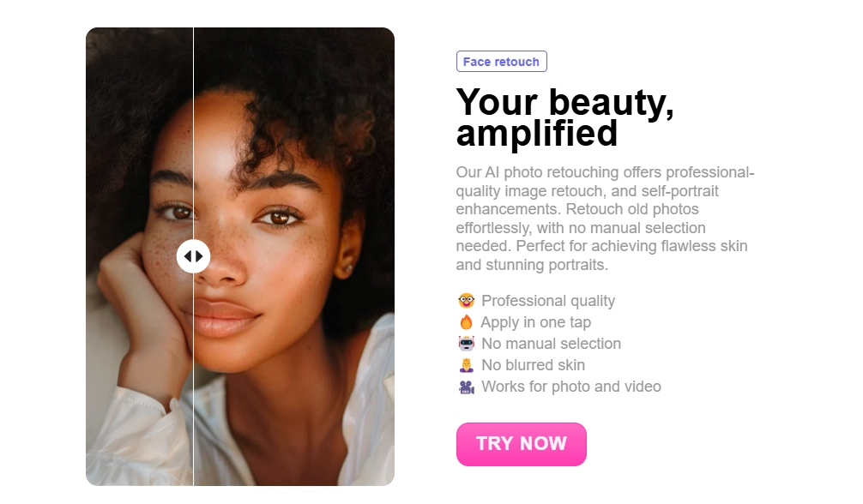The height and width of the screenshot is (504, 863).
Task: Click the robot emoji icon
Action: point(466,344)
